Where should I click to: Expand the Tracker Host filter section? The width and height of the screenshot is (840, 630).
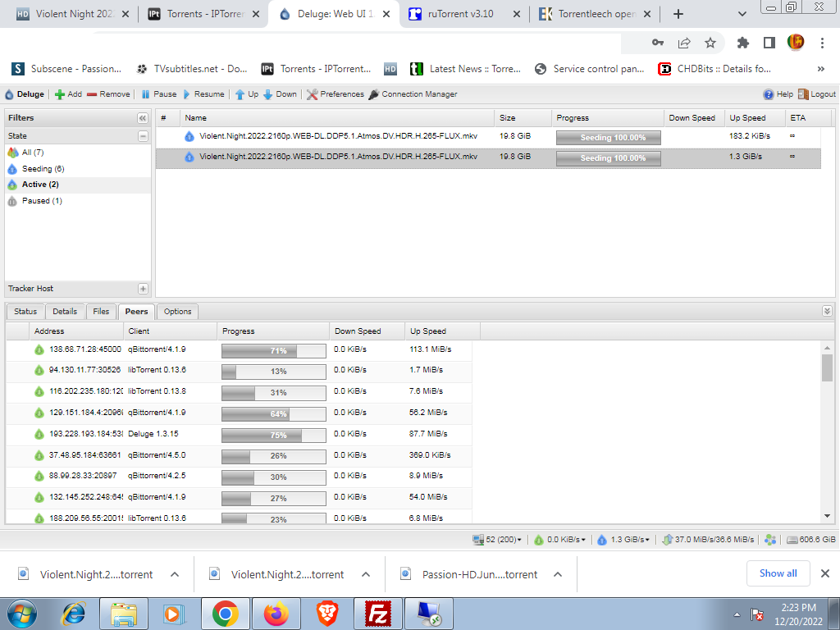(143, 289)
